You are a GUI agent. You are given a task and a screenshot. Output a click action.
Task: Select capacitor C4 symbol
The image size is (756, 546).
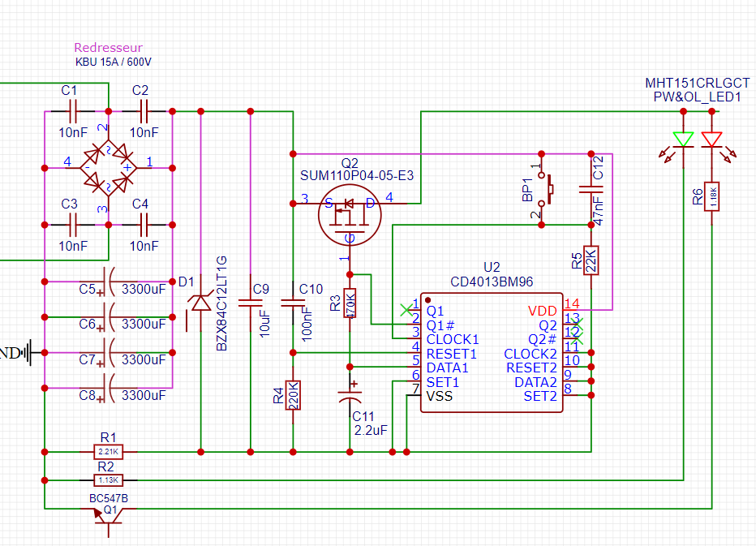pos(144,225)
